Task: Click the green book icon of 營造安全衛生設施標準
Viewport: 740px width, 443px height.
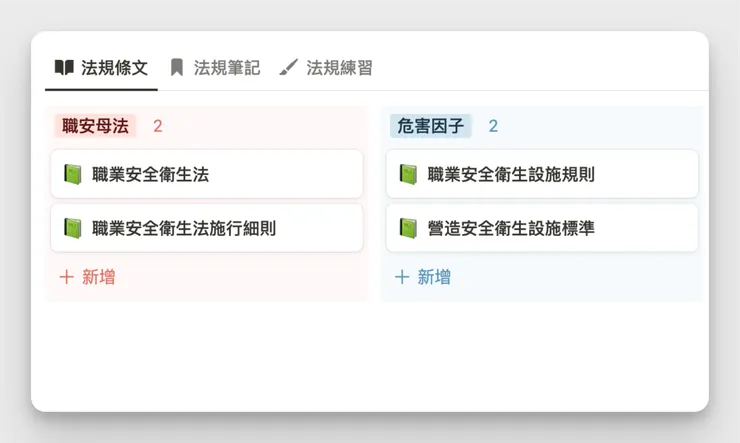Action: 408,228
